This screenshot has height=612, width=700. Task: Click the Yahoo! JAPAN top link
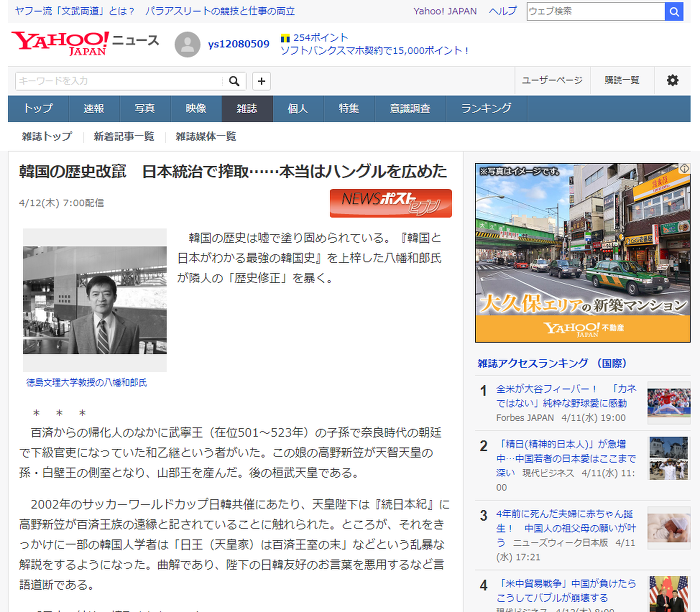445,11
